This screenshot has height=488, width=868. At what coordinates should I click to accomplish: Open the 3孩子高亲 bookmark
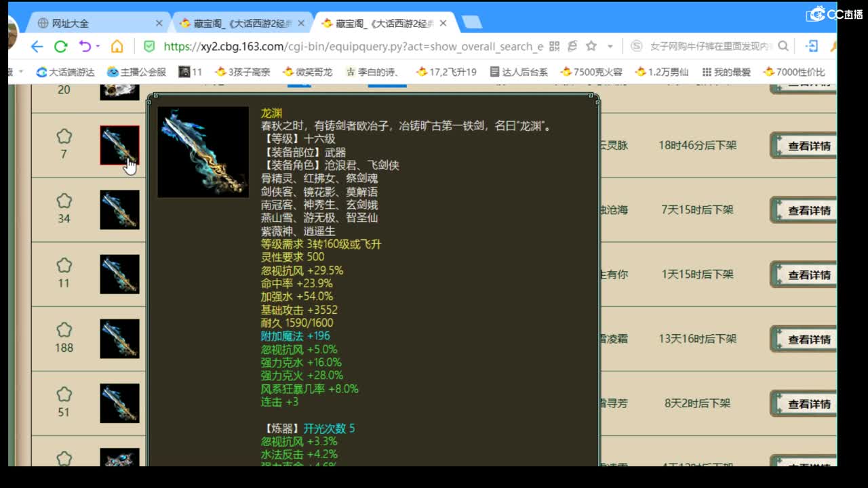click(242, 71)
